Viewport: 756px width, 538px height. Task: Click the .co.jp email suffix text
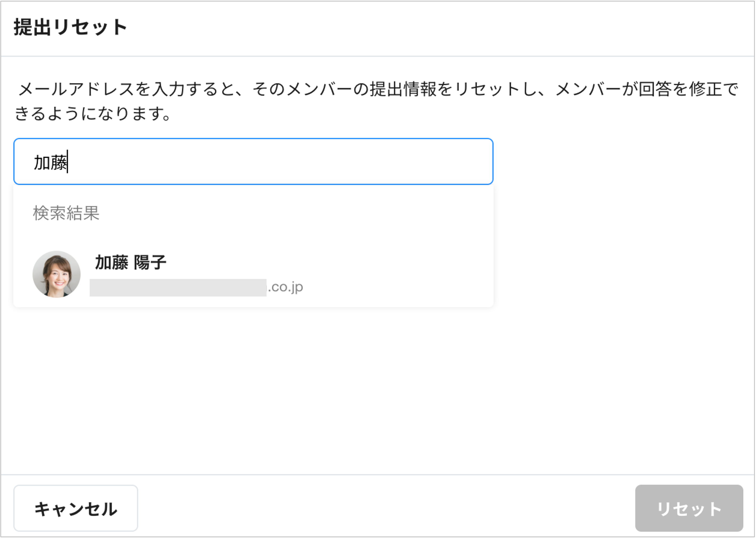point(286,287)
